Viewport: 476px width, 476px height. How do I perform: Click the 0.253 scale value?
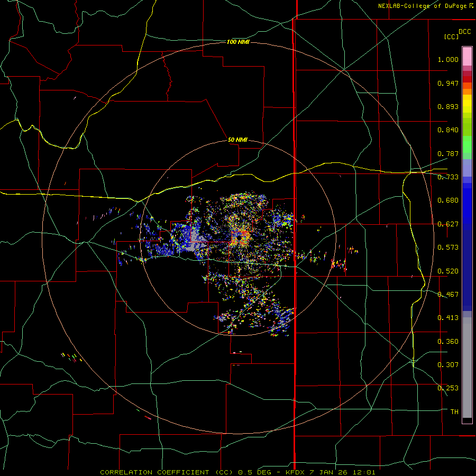pyautogui.click(x=448, y=388)
